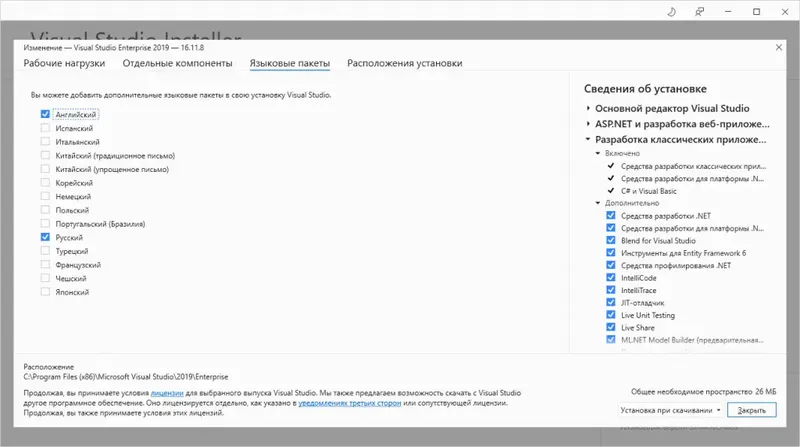The width and height of the screenshot is (800, 447).
Task: Uncheck Инструменты для Entity Framework 6
Action: 611,253
